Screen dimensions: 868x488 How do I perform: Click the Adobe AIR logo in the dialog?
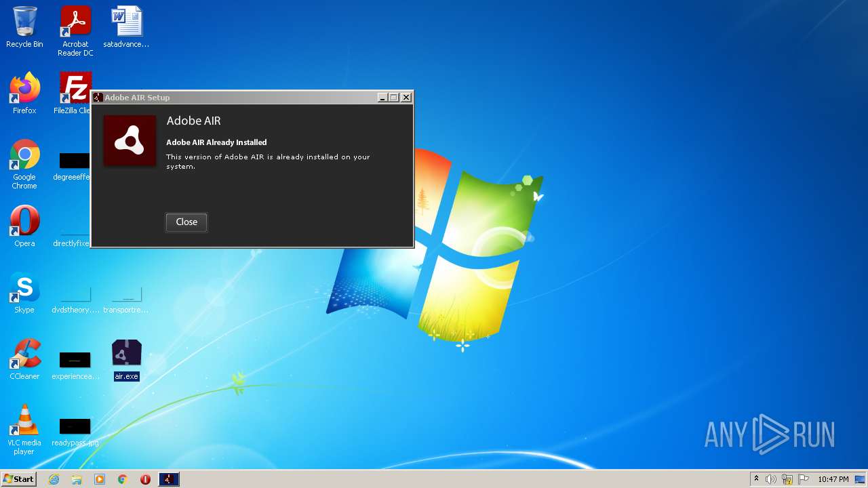pyautogui.click(x=130, y=140)
